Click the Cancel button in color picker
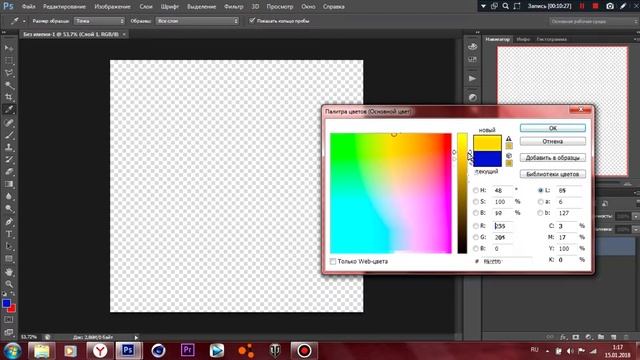 tap(553, 141)
